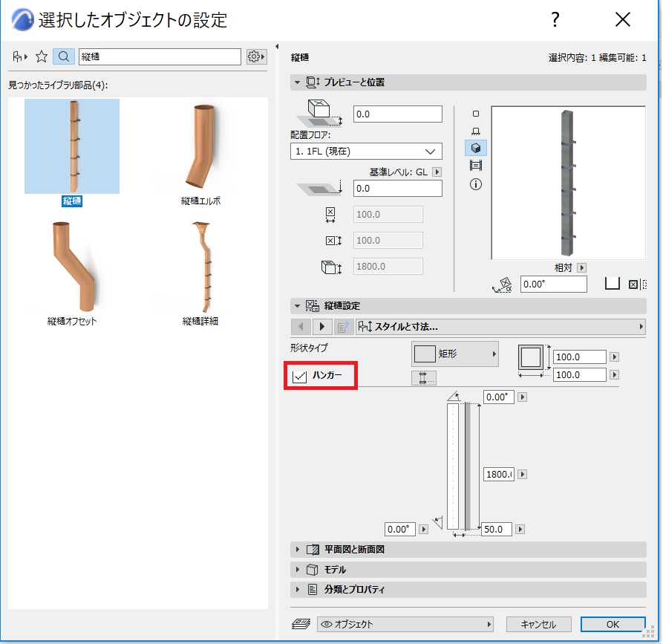Image resolution: width=663 pixels, height=644 pixels.
Task: Open the dialog help question mark
Action: tap(555, 19)
